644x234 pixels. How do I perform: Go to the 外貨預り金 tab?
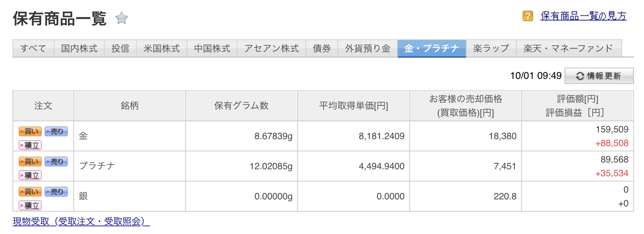[x=368, y=49]
